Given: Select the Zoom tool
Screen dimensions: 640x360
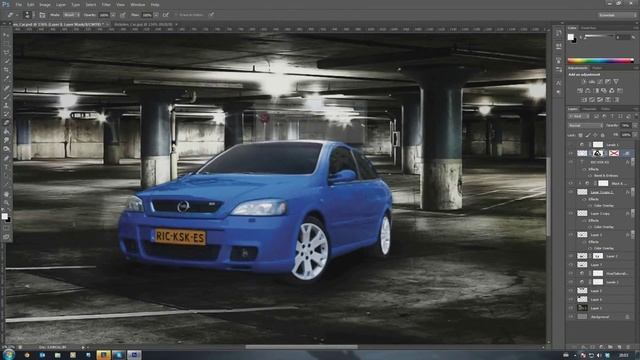Looking at the screenshot, I should tap(6, 202).
